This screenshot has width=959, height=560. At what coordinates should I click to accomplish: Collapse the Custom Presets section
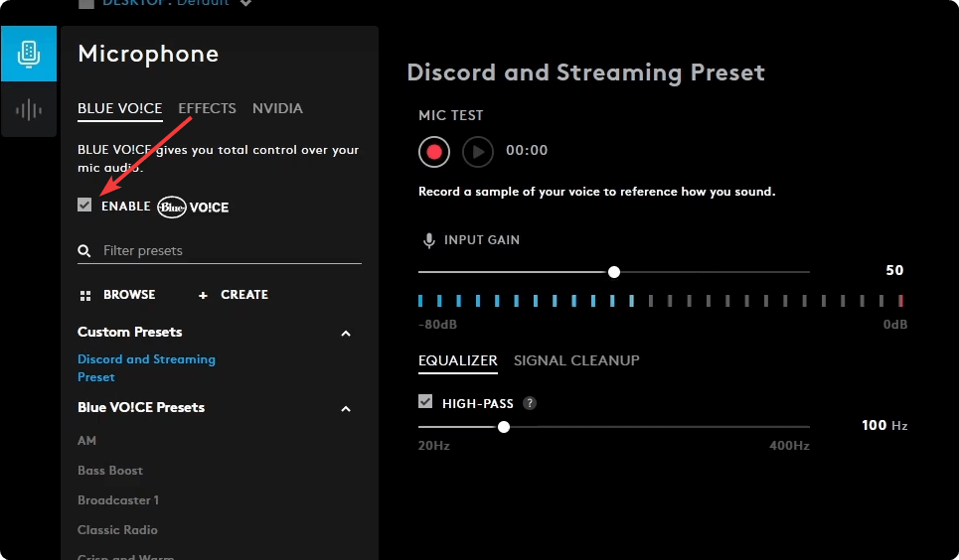pos(346,334)
